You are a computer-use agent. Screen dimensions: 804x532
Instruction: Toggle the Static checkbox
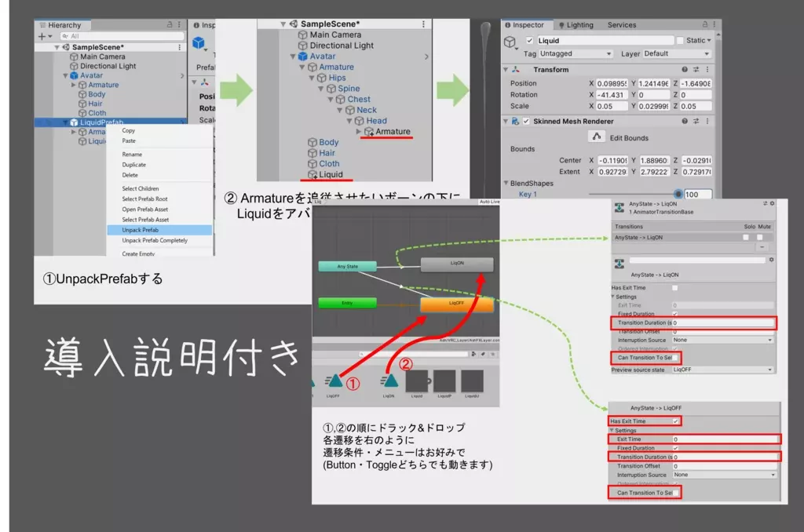pos(680,41)
